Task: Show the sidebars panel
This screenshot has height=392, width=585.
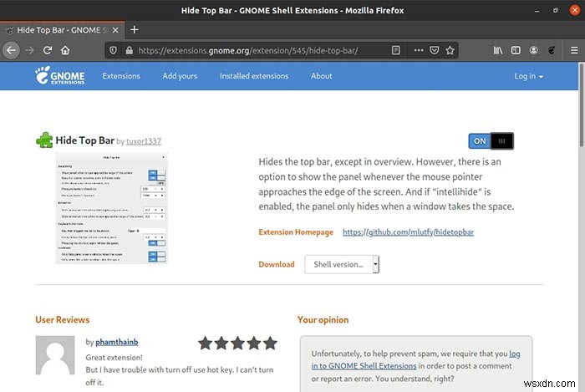Action: [516, 50]
